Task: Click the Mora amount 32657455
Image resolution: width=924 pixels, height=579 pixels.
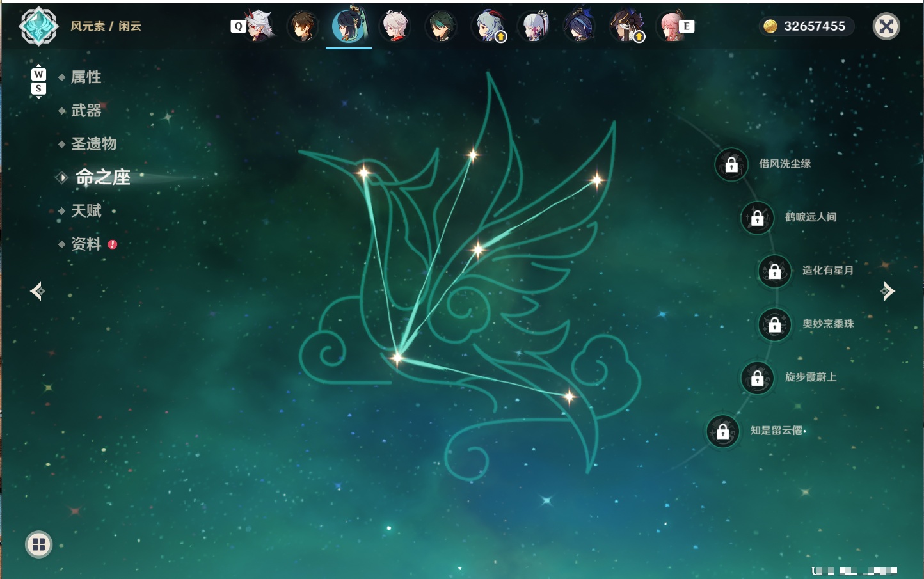Action: click(815, 26)
